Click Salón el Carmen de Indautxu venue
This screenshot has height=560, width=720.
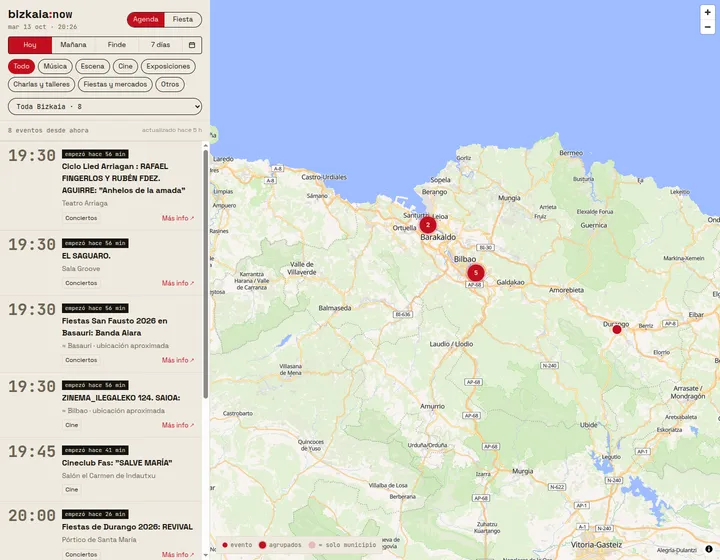(x=108, y=476)
